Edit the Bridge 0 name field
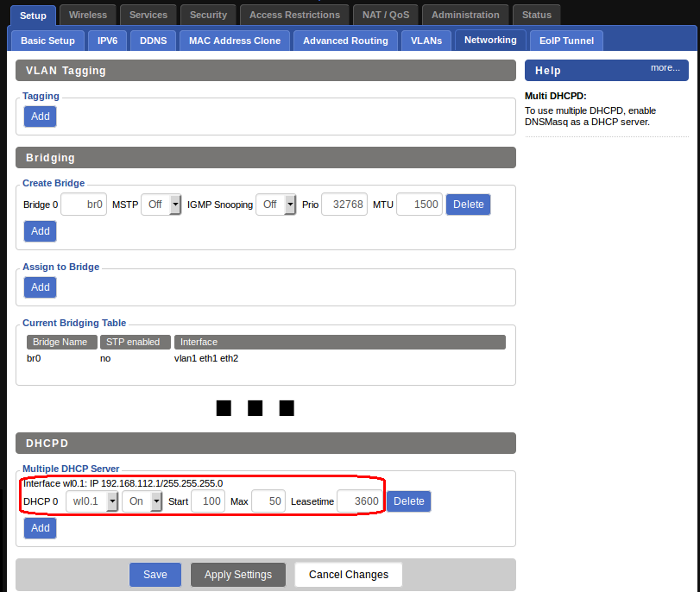This screenshot has height=592, width=700. (x=84, y=205)
